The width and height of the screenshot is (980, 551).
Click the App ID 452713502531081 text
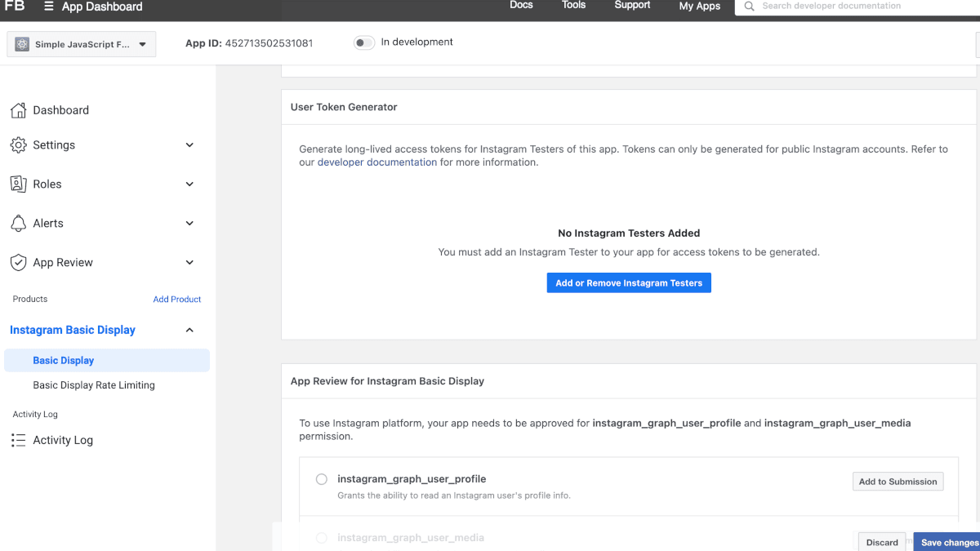[x=249, y=43]
